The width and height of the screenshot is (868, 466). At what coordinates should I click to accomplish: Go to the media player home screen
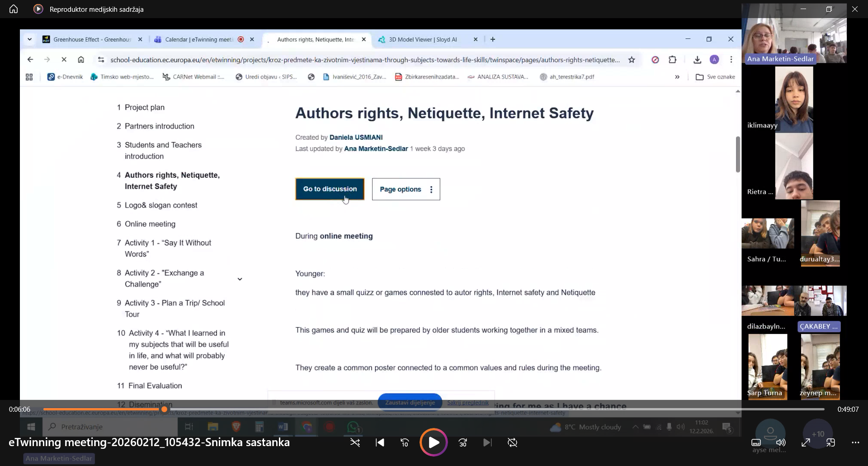[14, 9]
